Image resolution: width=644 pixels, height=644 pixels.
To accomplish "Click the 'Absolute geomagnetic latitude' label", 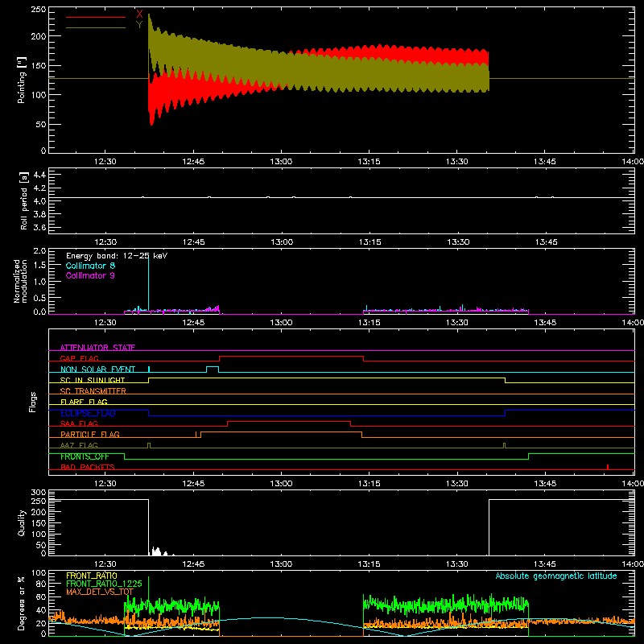I will [x=556, y=576].
